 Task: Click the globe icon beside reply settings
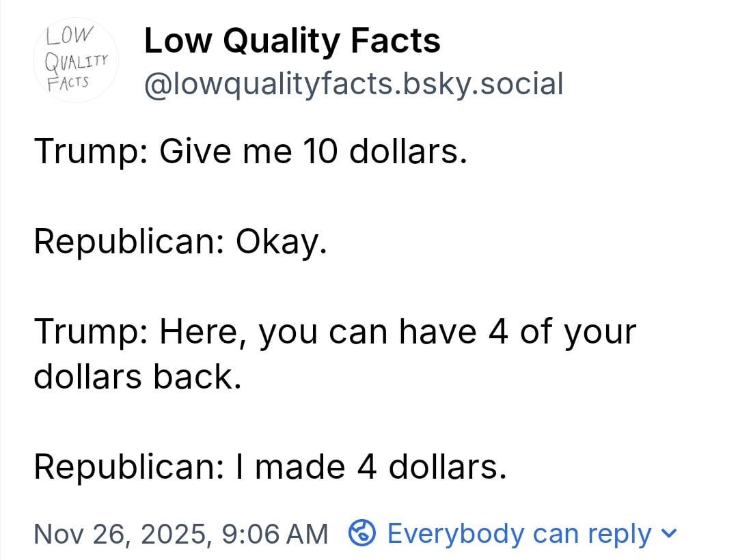(362, 532)
